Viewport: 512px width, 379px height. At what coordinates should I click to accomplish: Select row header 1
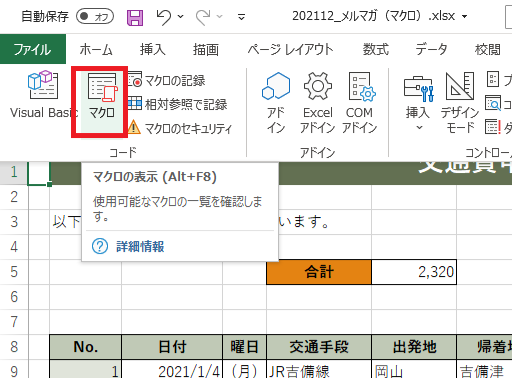14,172
